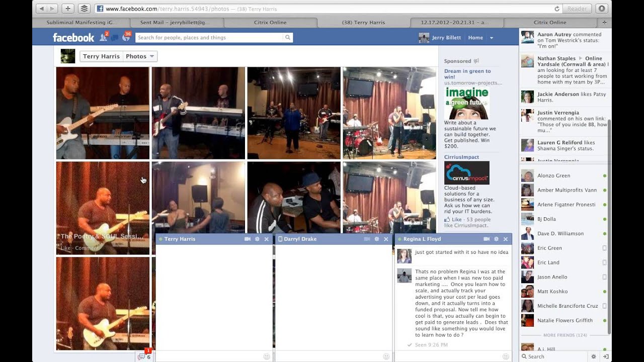Click the chat sidebar Search field
This screenshot has width=644, height=362.
553,356
